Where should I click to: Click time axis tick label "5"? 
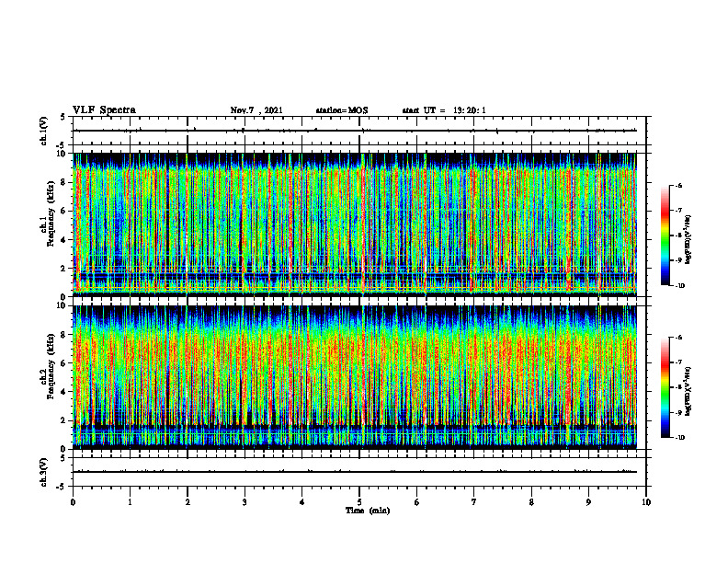359,502
